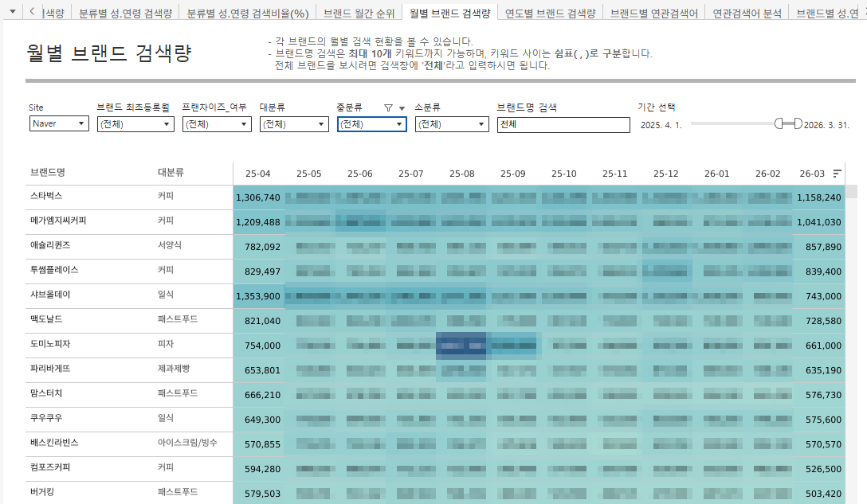Switch to the 브랜드 월간 순위 tab

tap(359, 13)
